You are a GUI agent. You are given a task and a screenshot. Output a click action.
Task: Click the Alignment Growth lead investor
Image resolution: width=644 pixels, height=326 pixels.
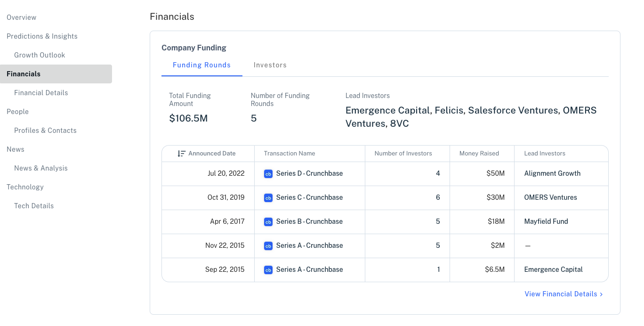pyautogui.click(x=552, y=173)
